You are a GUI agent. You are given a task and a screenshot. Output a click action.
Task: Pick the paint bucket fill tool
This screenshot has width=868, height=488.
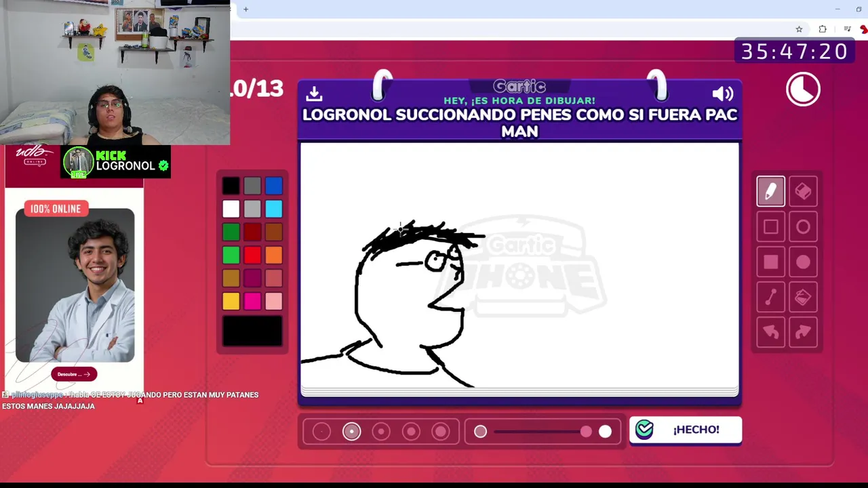click(x=803, y=298)
